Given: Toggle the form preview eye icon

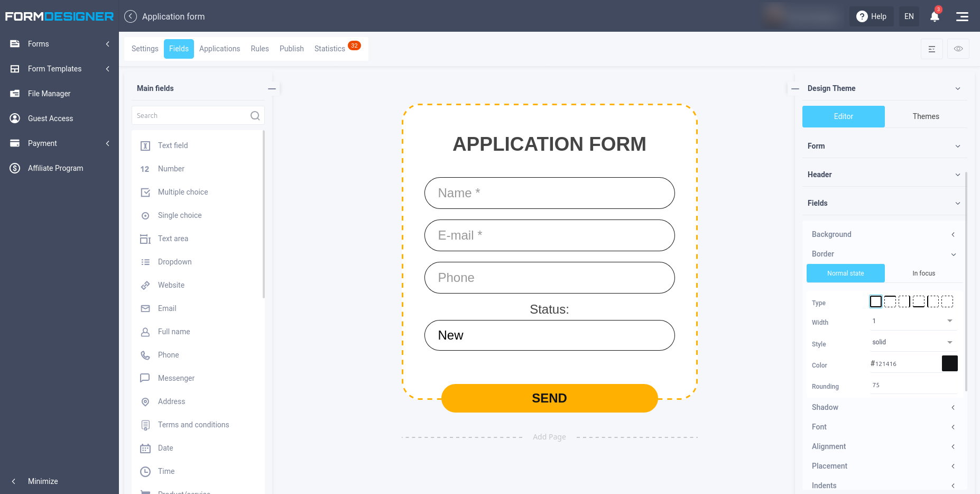Looking at the screenshot, I should pos(958,48).
